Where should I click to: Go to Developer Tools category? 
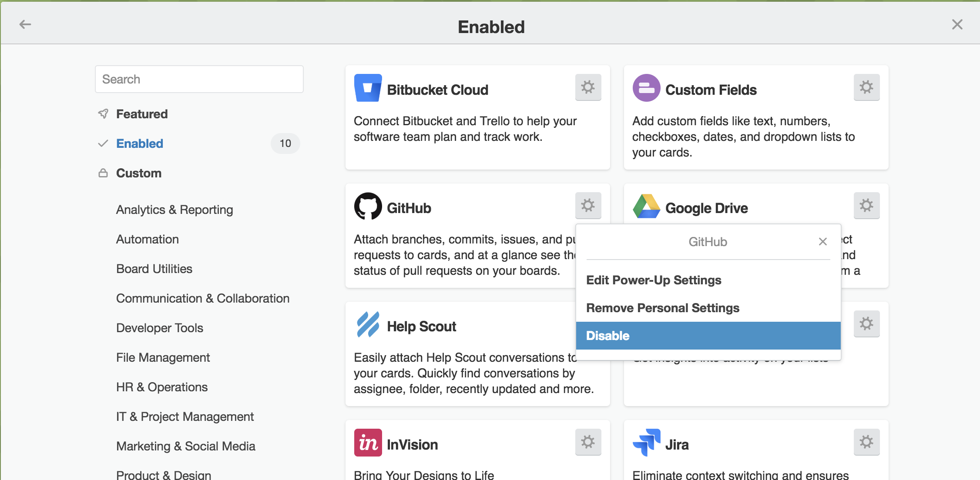(159, 328)
